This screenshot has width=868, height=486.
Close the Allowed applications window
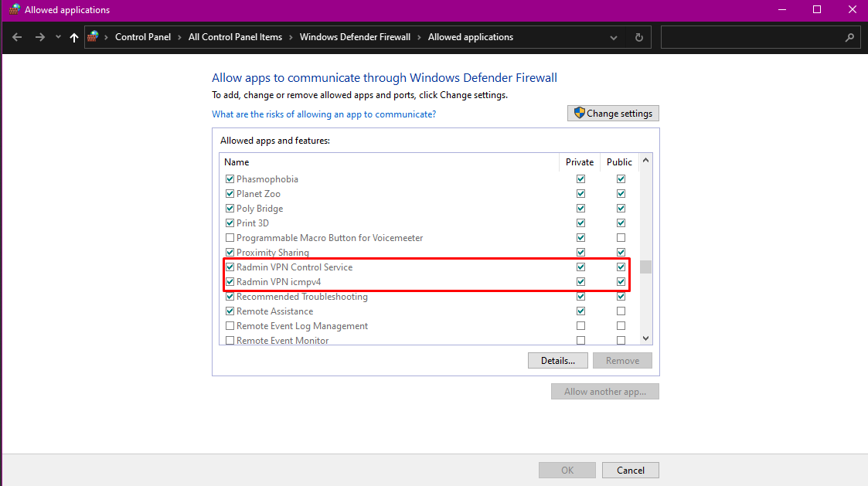[x=852, y=9]
